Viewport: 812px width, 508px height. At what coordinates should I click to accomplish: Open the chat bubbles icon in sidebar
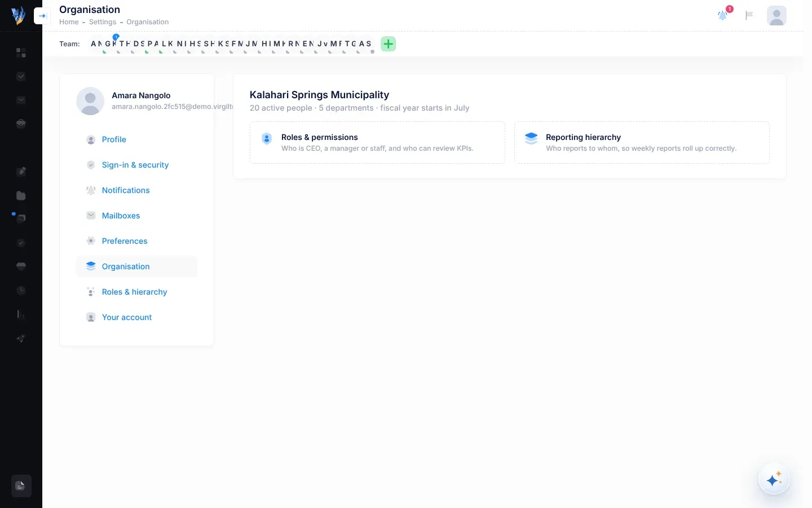[x=21, y=218]
